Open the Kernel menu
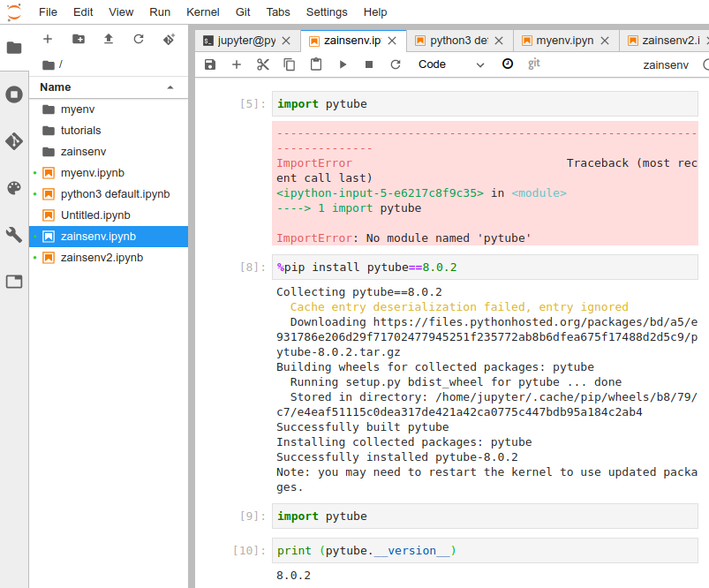The image size is (709, 588). tap(203, 12)
